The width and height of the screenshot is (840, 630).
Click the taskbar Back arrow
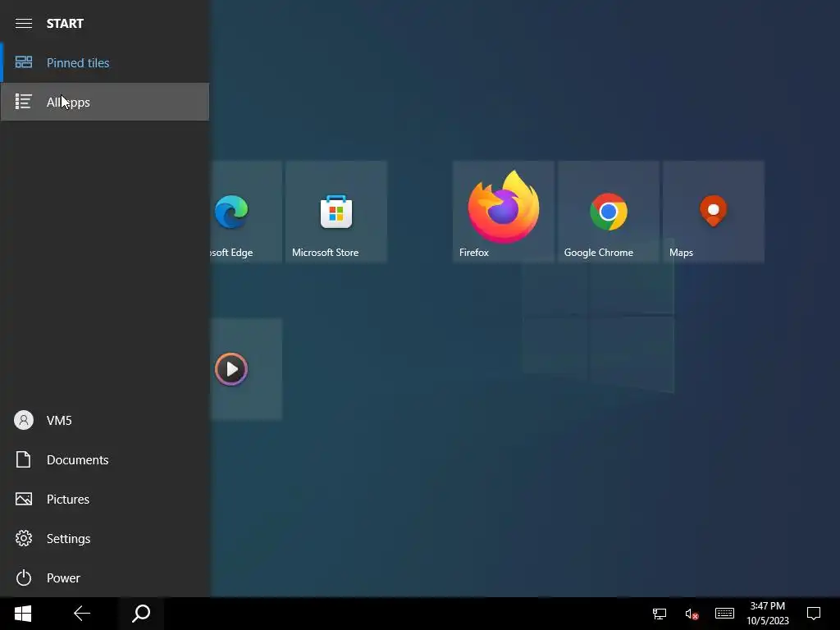82,614
